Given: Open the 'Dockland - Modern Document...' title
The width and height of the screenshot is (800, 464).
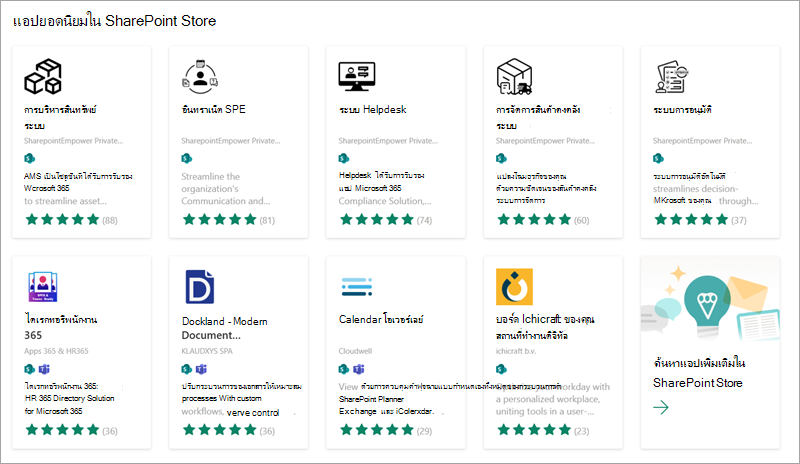Looking at the screenshot, I should 224,328.
